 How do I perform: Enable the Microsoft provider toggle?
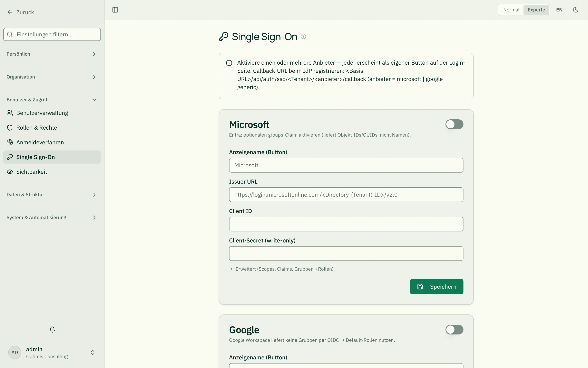(454, 124)
